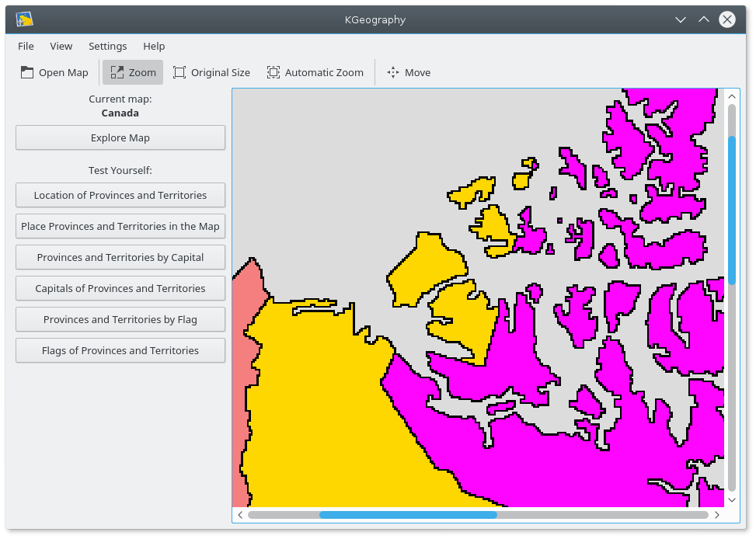Choose Capitals of Provinces and Territories quiz
The image size is (756, 539).
click(x=120, y=288)
